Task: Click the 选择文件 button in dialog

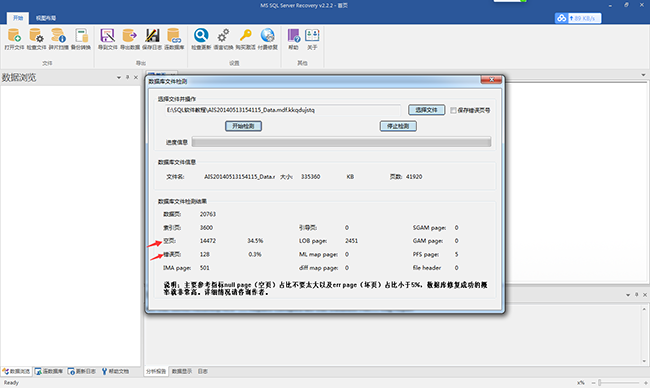Action: coord(427,110)
